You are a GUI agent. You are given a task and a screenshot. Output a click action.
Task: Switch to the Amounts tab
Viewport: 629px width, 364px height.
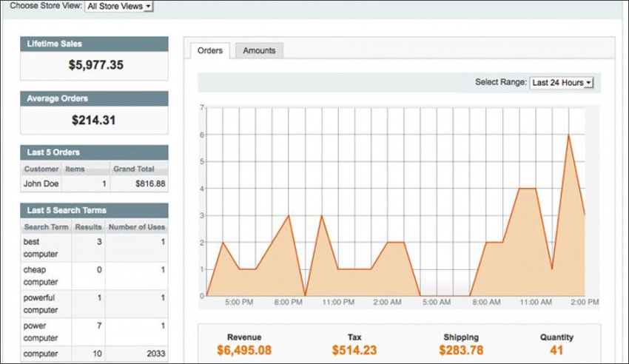point(259,51)
